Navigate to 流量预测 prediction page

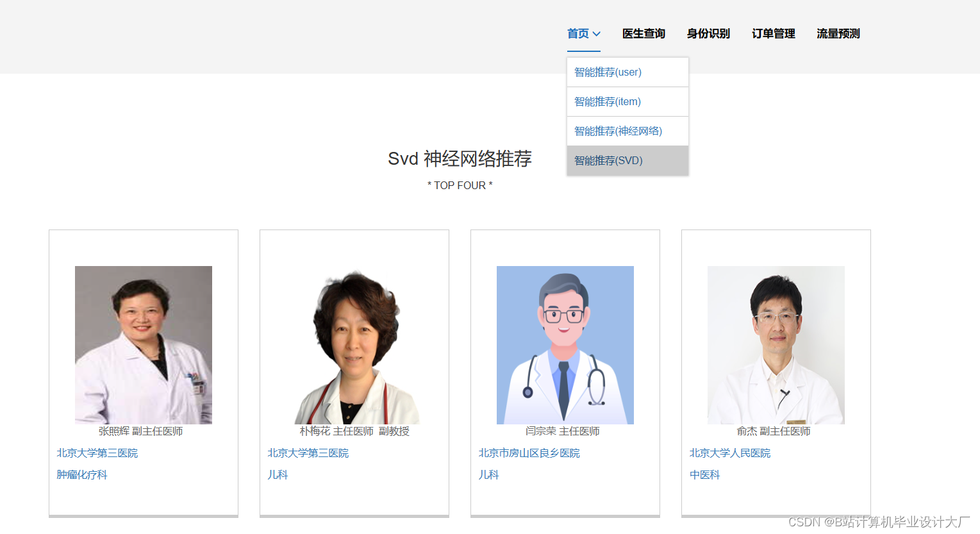coord(838,33)
